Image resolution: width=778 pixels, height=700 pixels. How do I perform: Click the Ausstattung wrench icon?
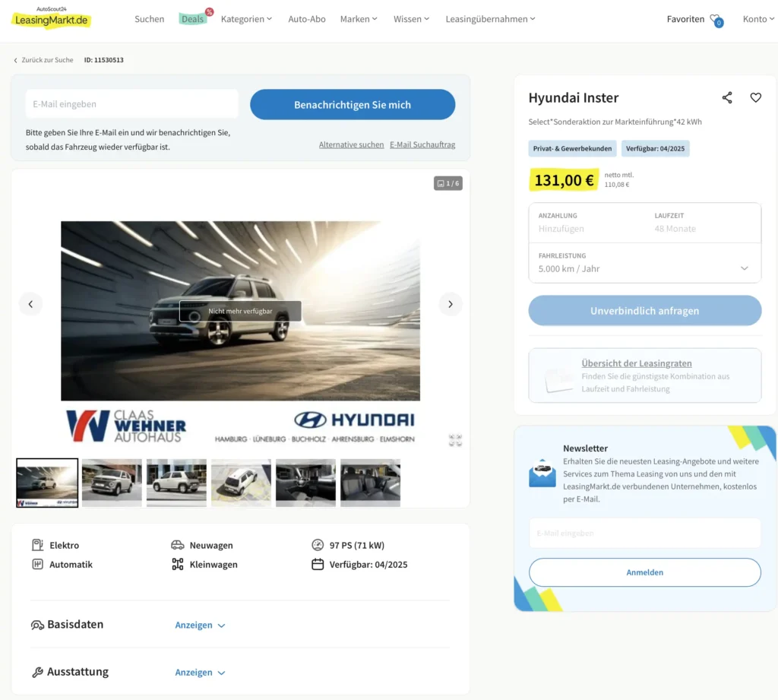tap(37, 672)
